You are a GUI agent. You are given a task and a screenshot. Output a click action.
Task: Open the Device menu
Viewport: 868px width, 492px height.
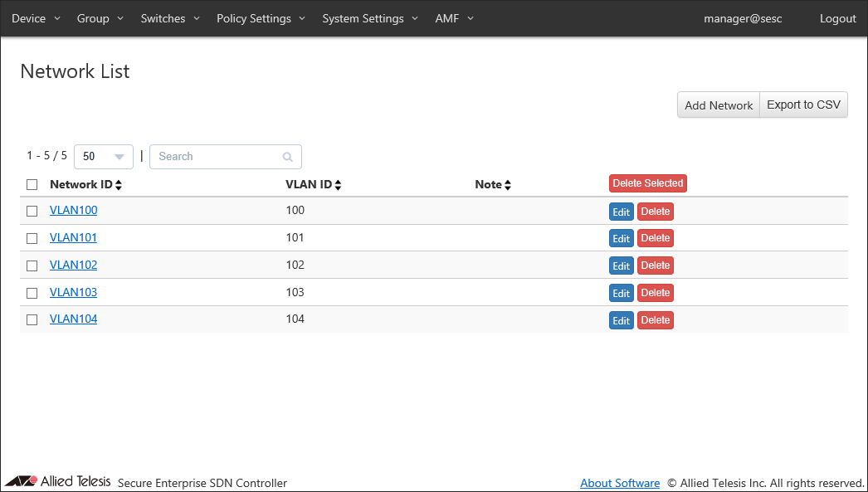click(x=36, y=18)
